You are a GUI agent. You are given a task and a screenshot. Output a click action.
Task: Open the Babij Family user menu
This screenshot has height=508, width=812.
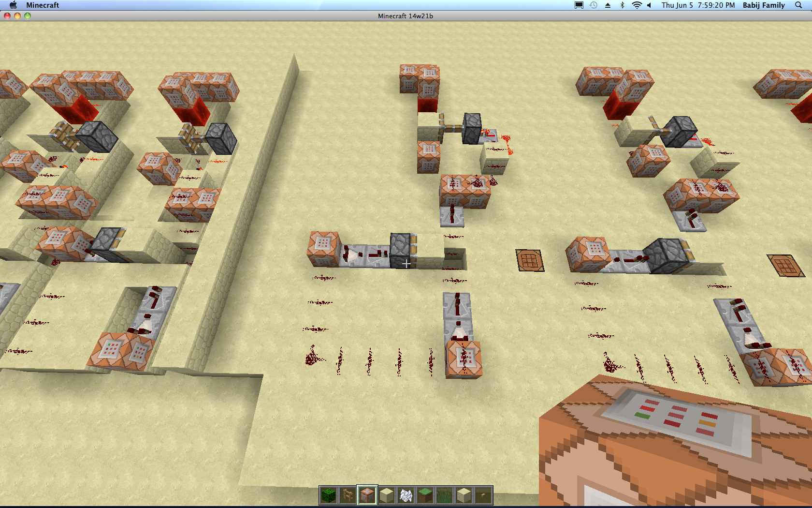(764, 5)
